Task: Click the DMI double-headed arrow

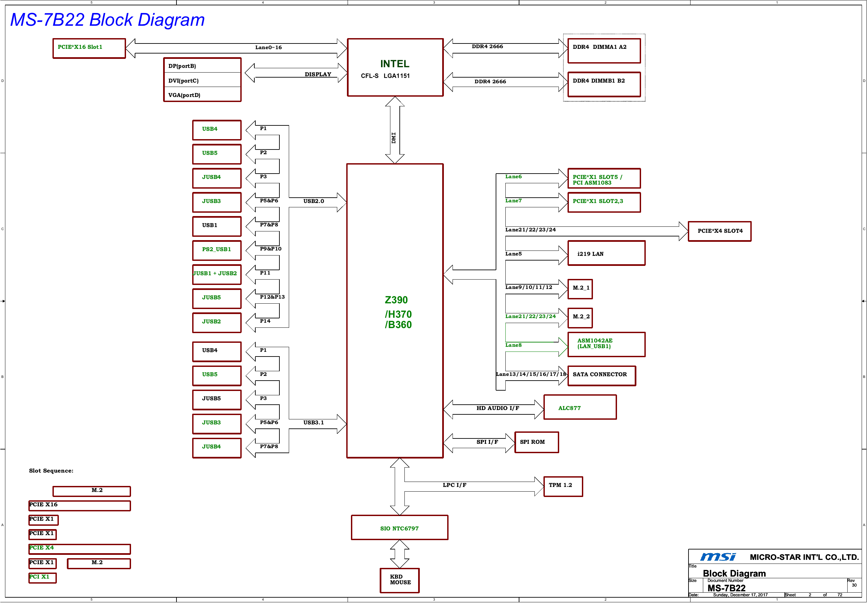Action: tap(394, 130)
